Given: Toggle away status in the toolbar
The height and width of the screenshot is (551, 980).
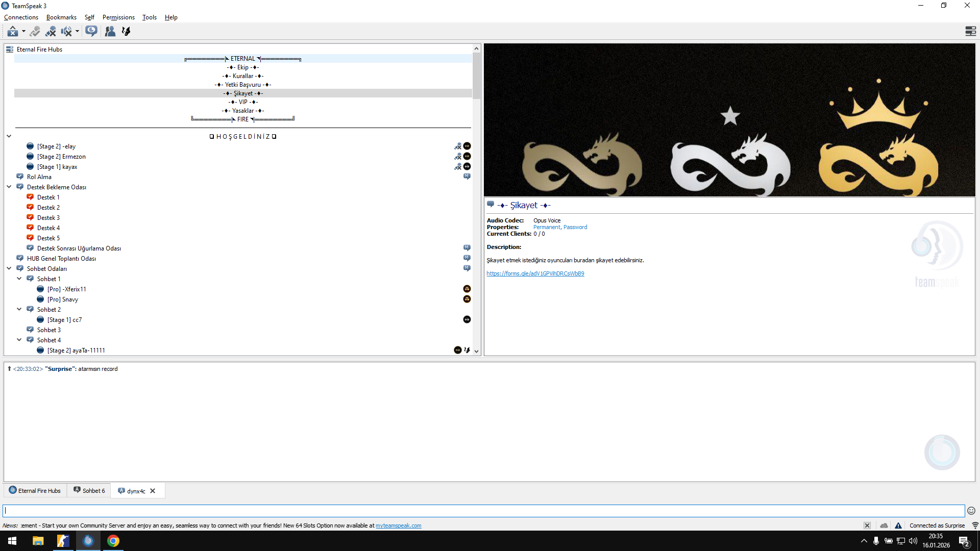Looking at the screenshot, I should tap(13, 32).
